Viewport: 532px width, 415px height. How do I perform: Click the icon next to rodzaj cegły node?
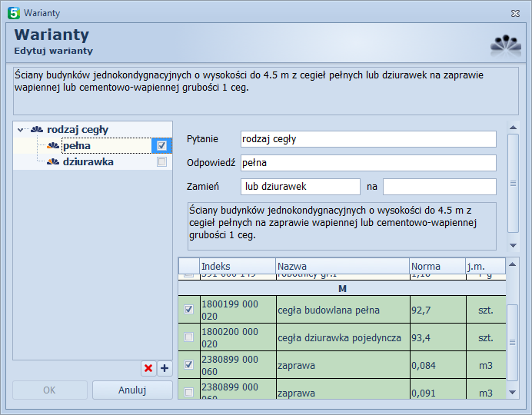tap(37, 130)
